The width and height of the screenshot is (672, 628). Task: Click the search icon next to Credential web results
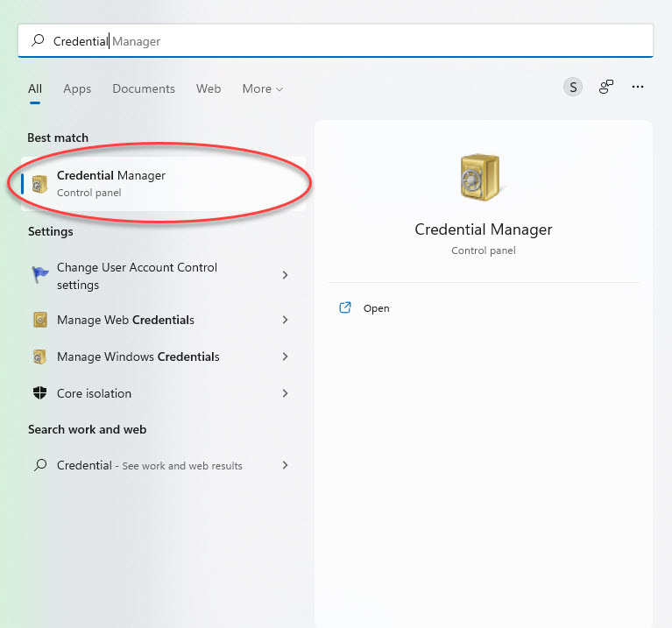pyautogui.click(x=40, y=465)
